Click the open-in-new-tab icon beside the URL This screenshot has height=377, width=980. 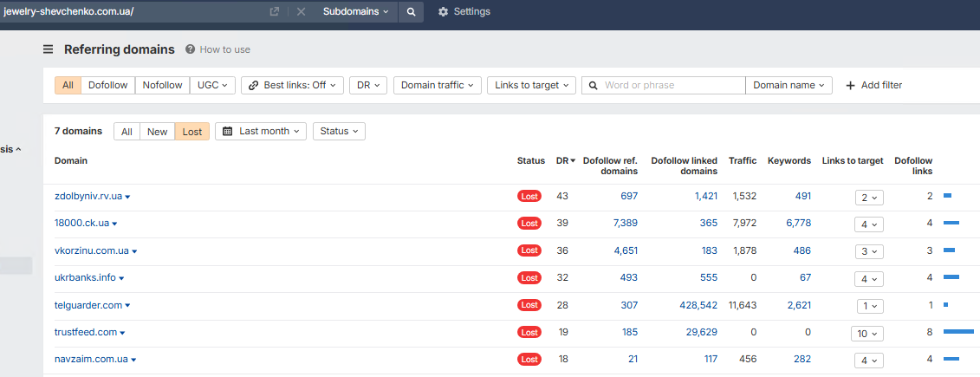[x=275, y=12]
